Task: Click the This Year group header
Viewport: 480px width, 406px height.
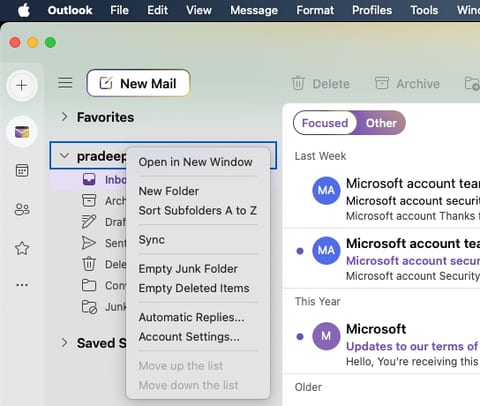Action: [317, 301]
